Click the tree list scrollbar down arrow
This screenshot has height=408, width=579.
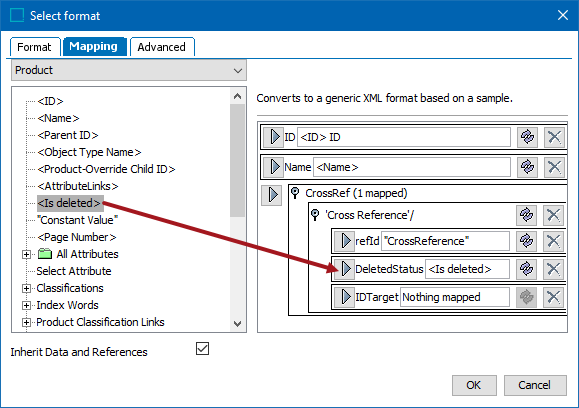(x=237, y=323)
